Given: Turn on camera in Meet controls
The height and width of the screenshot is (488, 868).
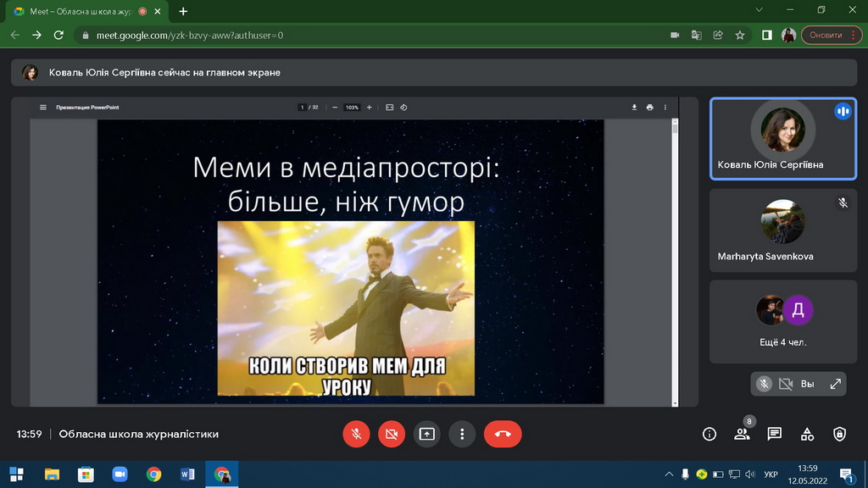Looking at the screenshot, I should (x=392, y=434).
